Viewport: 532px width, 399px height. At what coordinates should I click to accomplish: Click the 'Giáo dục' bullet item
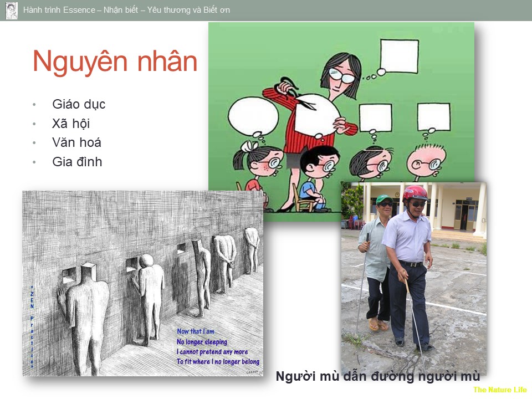click(x=79, y=104)
